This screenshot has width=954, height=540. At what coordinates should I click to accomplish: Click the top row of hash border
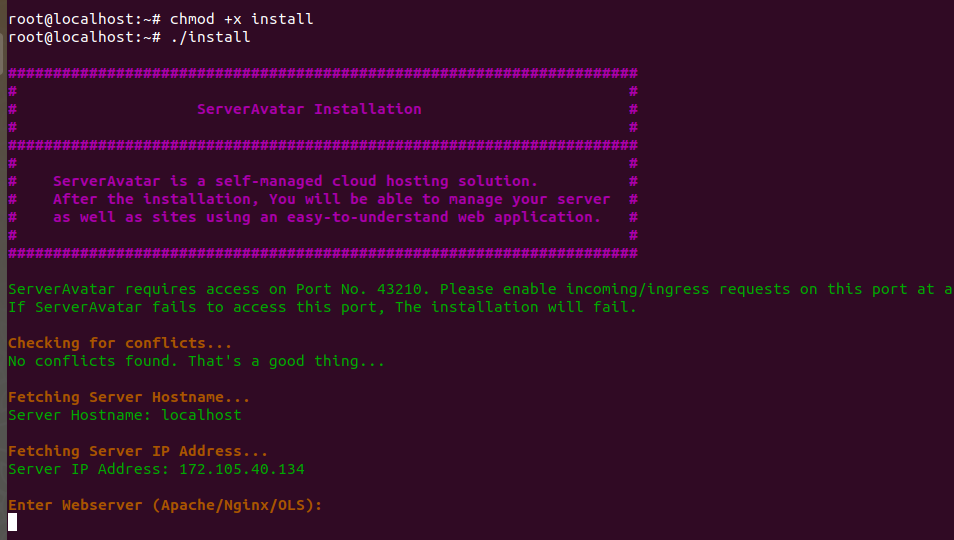[x=322, y=74]
